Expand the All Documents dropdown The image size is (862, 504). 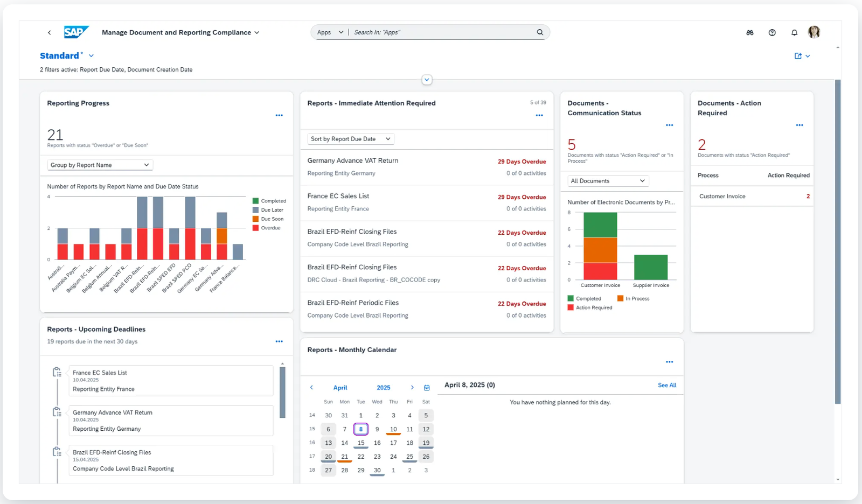pos(608,181)
